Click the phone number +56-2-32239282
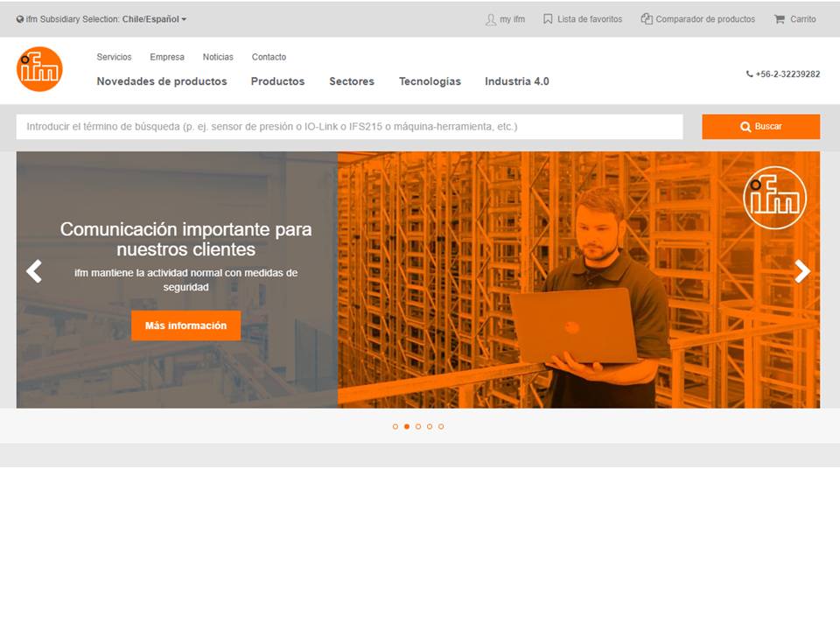840x630 pixels. pyautogui.click(x=787, y=74)
